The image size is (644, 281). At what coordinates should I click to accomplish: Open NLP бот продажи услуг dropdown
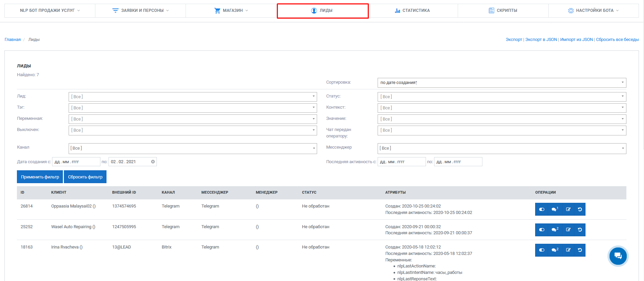click(50, 10)
